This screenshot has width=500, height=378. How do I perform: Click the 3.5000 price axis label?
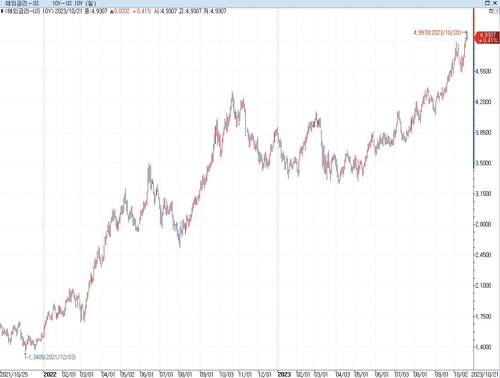tap(483, 163)
